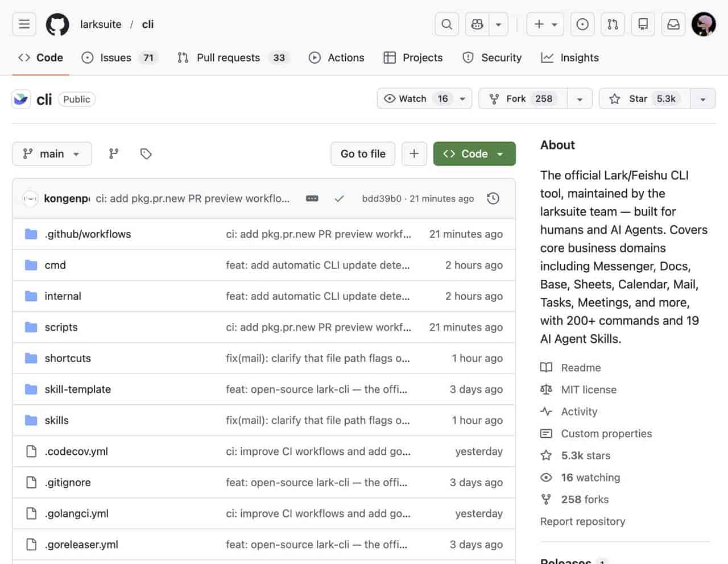Image resolution: width=728 pixels, height=564 pixels.
Task: Expand the Copilot options dropdown arrow
Action: point(498,24)
